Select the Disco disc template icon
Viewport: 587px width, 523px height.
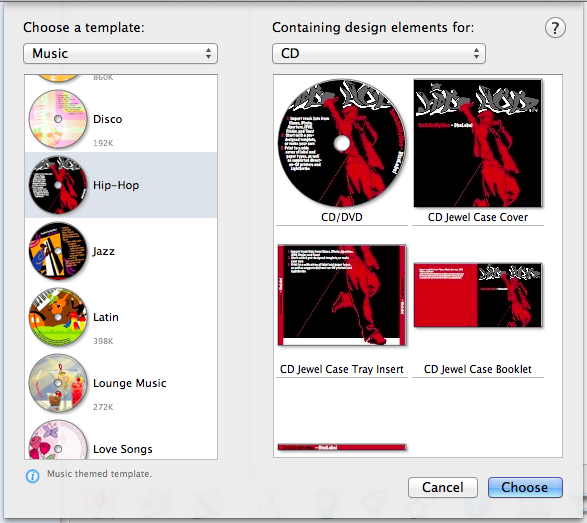click(58, 119)
